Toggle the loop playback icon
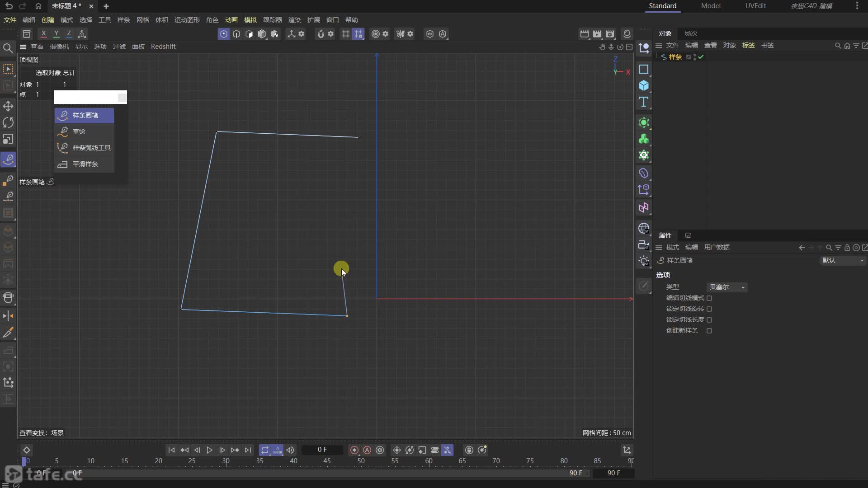This screenshot has width=868, height=488. click(x=265, y=450)
